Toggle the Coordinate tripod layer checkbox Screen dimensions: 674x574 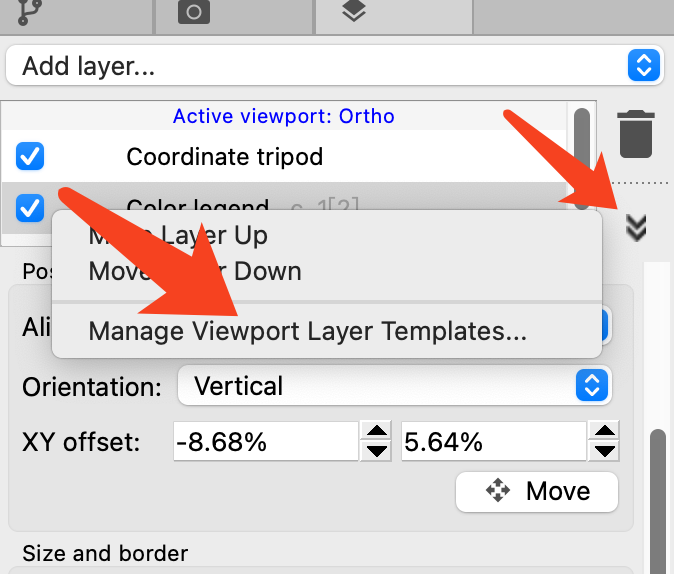coord(30,157)
